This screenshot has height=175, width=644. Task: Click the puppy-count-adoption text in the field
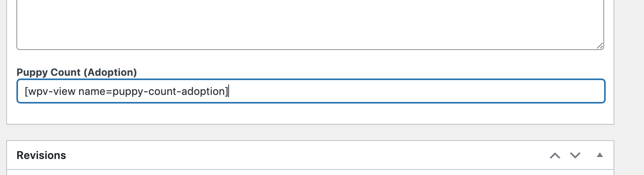tap(168, 91)
